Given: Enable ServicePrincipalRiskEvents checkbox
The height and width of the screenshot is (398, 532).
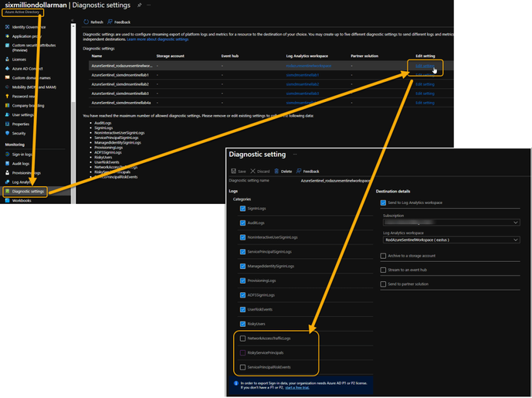Looking at the screenshot, I should tap(242, 367).
